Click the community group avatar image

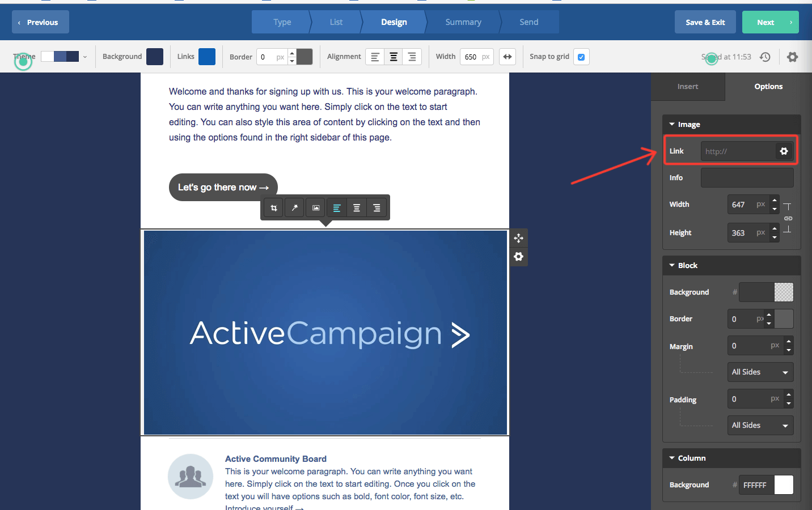coord(191,477)
